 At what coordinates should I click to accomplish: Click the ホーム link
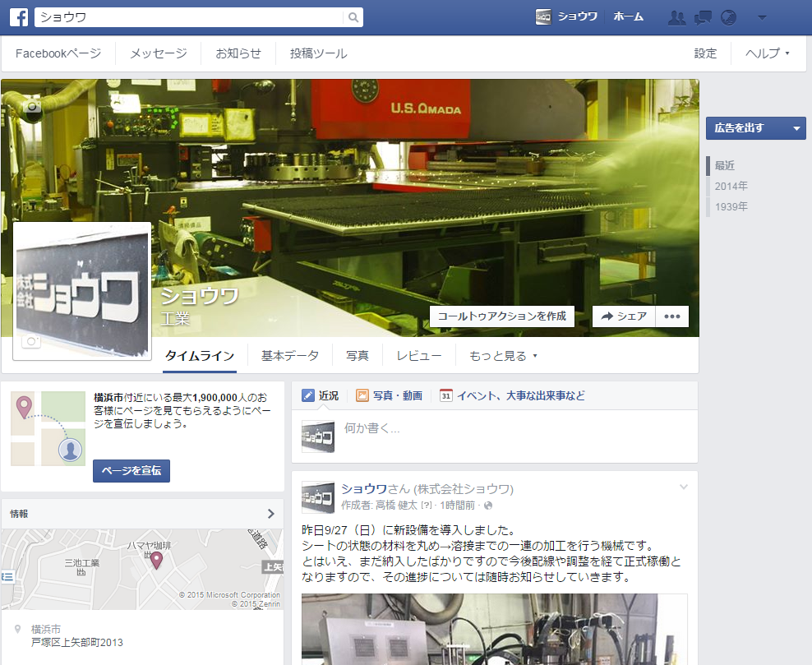pyautogui.click(x=628, y=16)
